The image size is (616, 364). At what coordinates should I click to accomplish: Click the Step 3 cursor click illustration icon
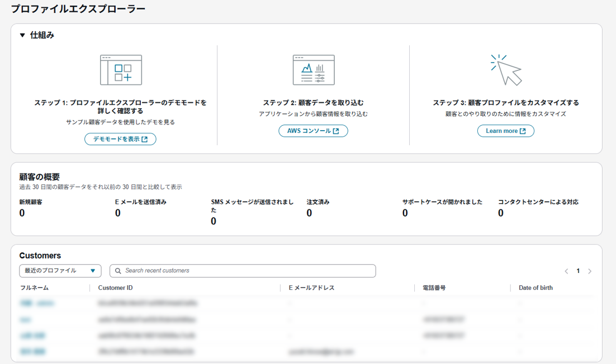506,70
